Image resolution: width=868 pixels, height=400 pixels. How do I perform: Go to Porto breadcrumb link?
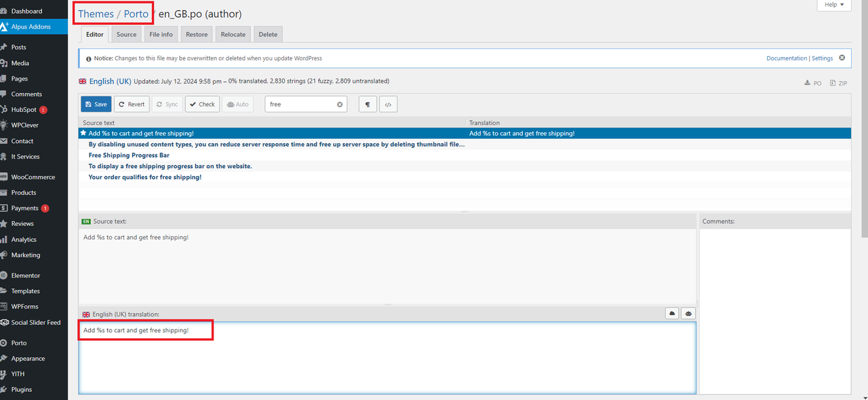[x=136, y=14]
